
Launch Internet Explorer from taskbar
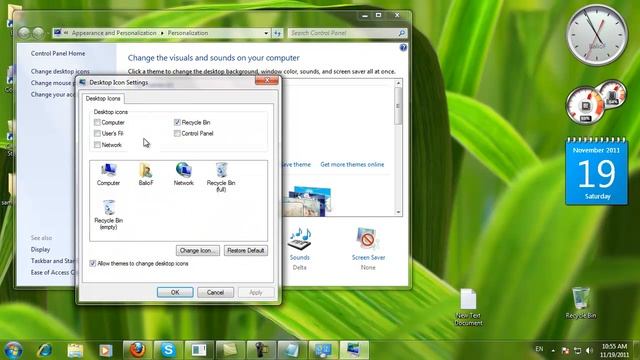pyautogui.click(x=44, y=350)
